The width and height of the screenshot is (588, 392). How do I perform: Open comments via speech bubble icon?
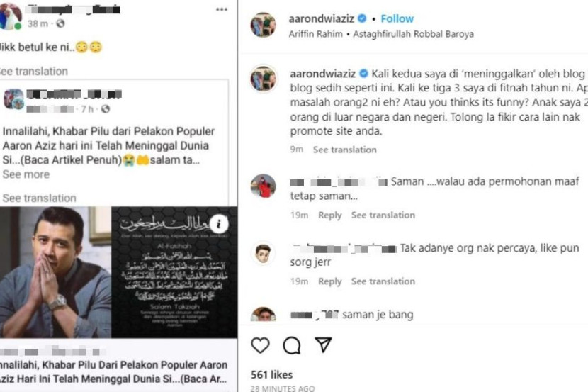click(x=292, y=345)
